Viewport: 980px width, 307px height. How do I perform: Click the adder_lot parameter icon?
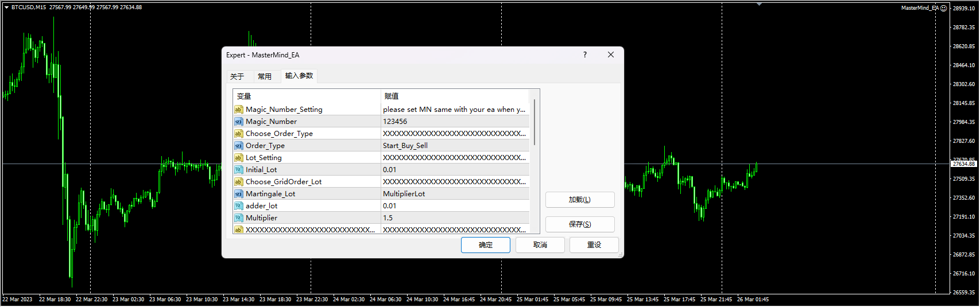(238, 206)
